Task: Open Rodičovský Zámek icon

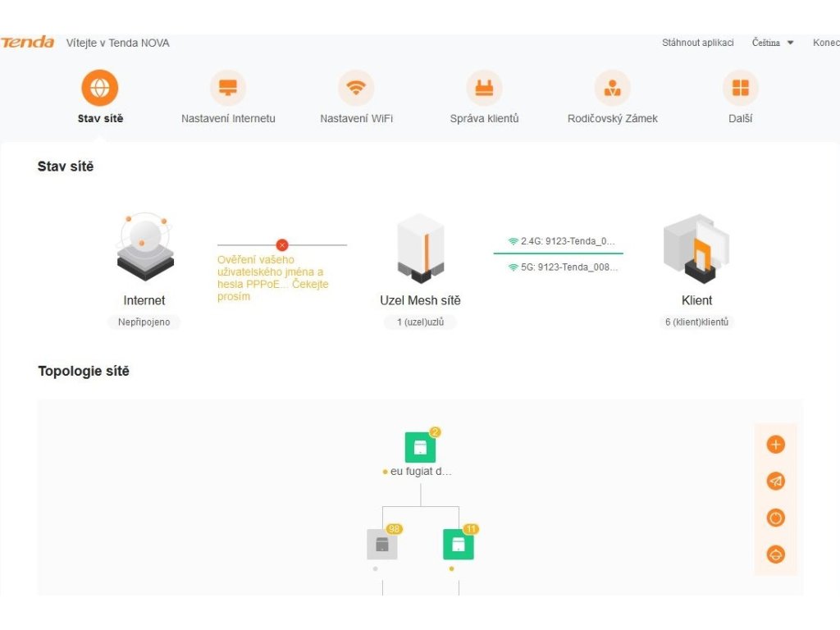Action: (x=612, y=88)
